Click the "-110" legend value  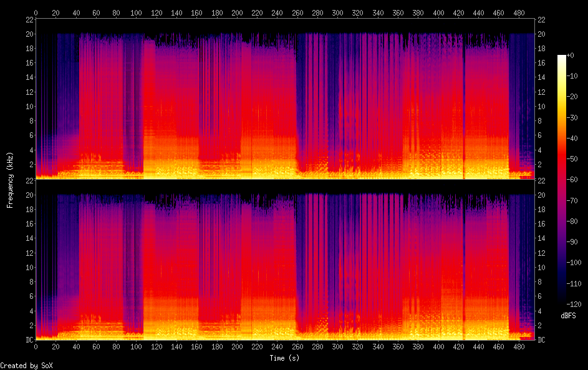click(x=574, y=283)
